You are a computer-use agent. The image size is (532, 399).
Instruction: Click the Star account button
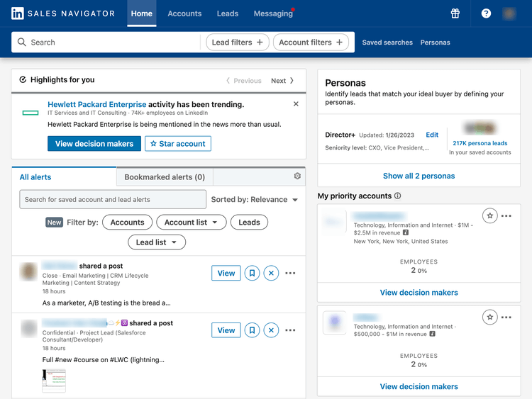[x=178, y=144]
